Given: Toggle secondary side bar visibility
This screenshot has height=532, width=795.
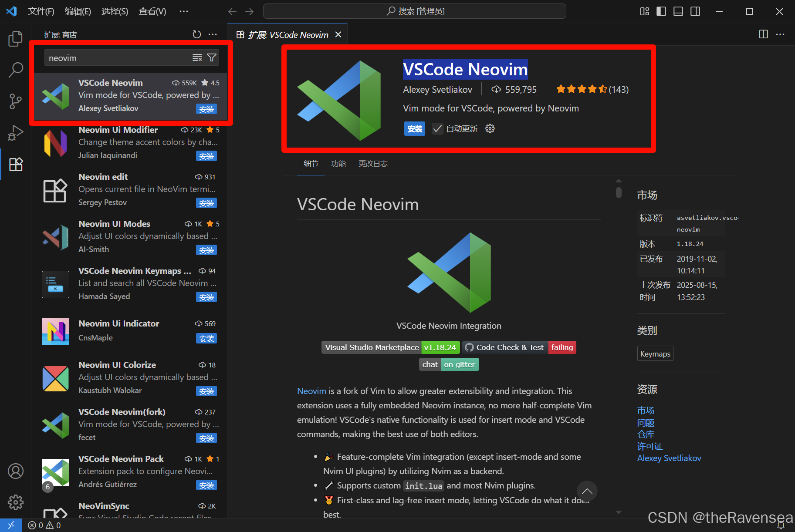Looking at the screenshot, I should [x=695, y=11].
